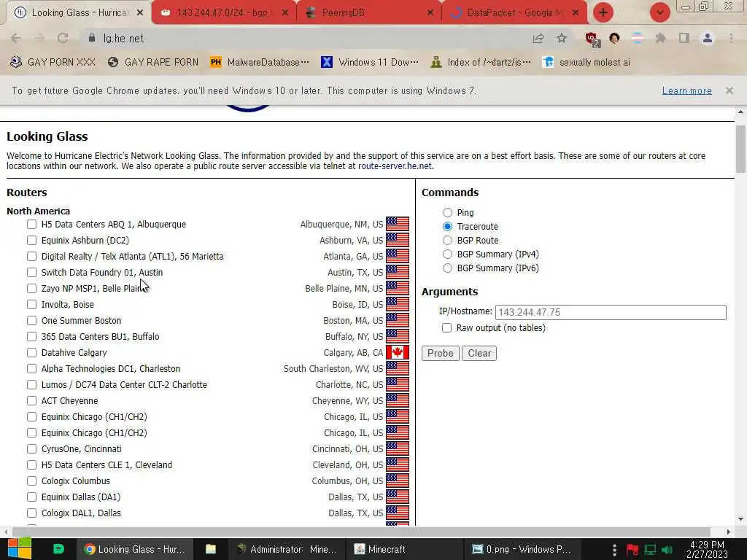This screenshot has width=747, height=560.
Task: Close the PeeringDB tab
Action: pyautogui.click(x=430, y=13)
